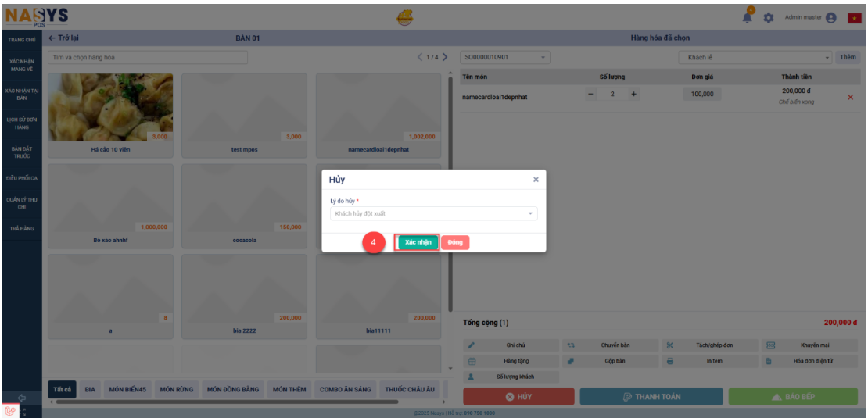The width and height of the screenshot is (868, 418).
Task: Select the COMBO ĂN SÁNG category tab
Action: tap(345, 389)
